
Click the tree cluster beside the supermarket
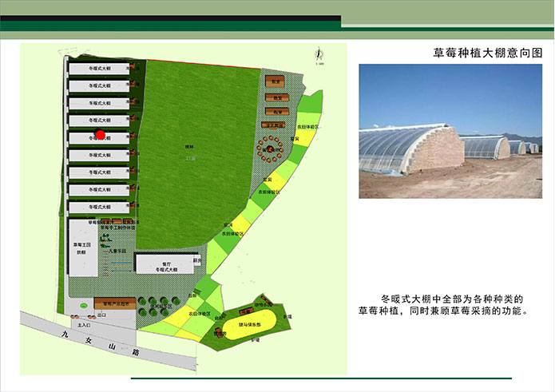[159, 307]
